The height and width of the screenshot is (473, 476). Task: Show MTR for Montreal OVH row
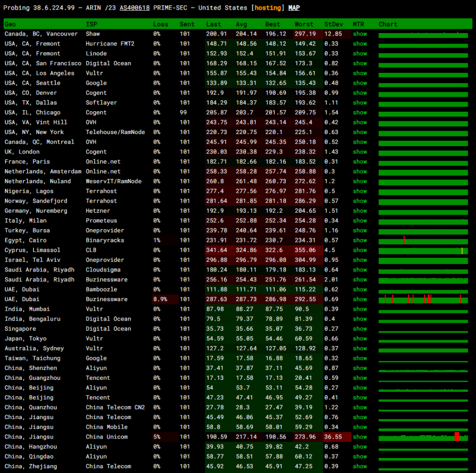tap(360, 142)
